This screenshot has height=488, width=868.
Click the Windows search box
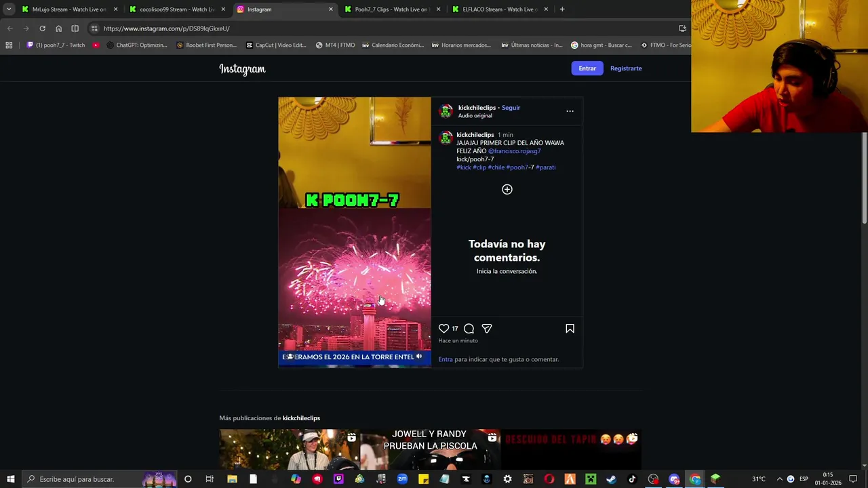tap(98, 479)
